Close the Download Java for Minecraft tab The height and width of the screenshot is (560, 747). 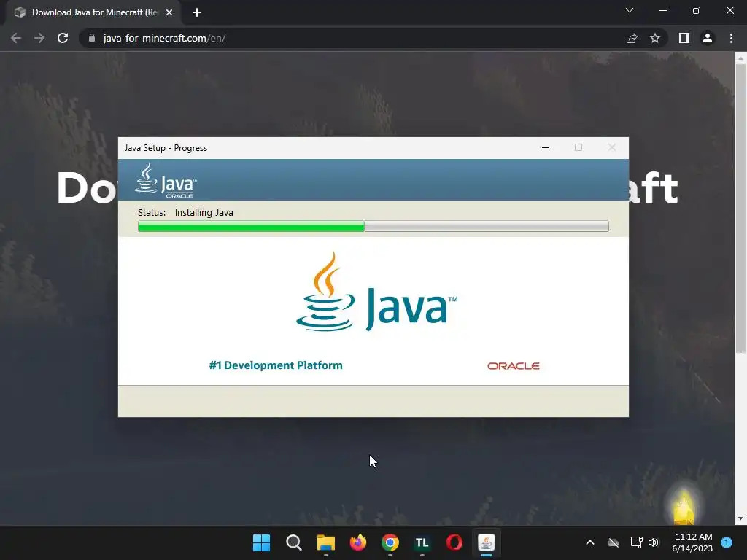[x=169, y=12]
